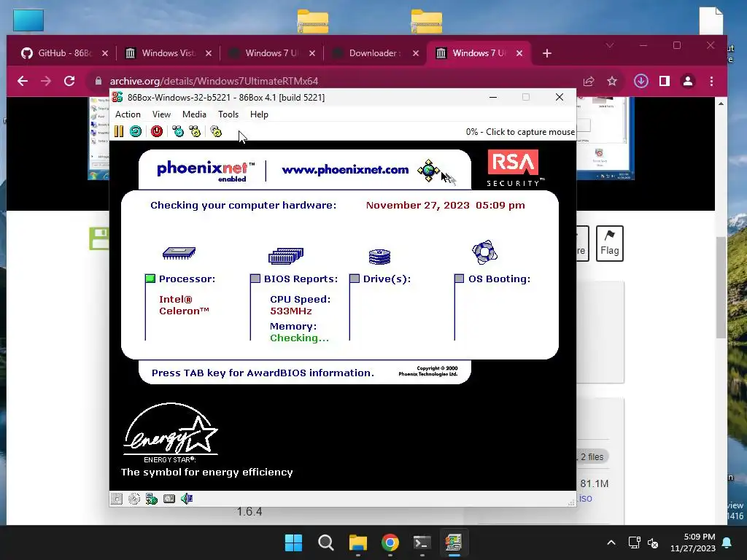Click 'Press TAB key for AwardBIOS information' text
747x560 pixels.
(x=263, y=373)
